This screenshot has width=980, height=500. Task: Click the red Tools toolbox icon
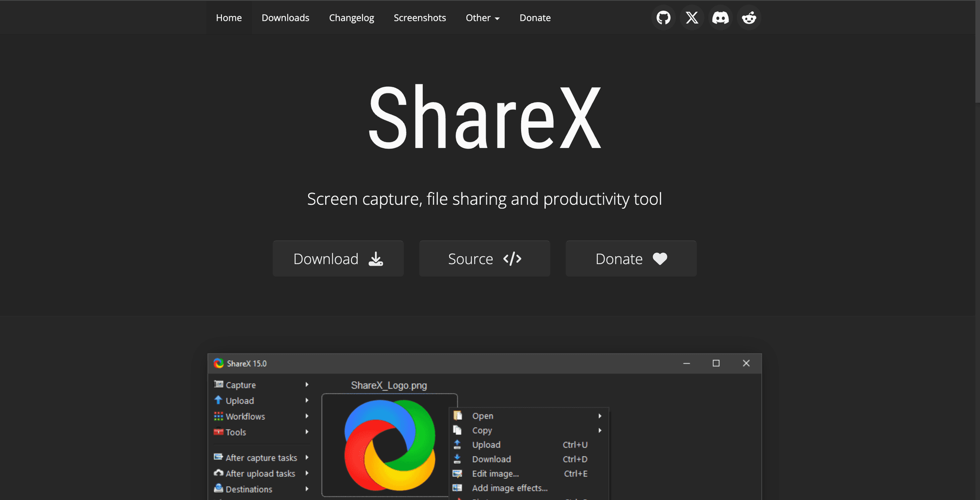click(x=218, y=432)
